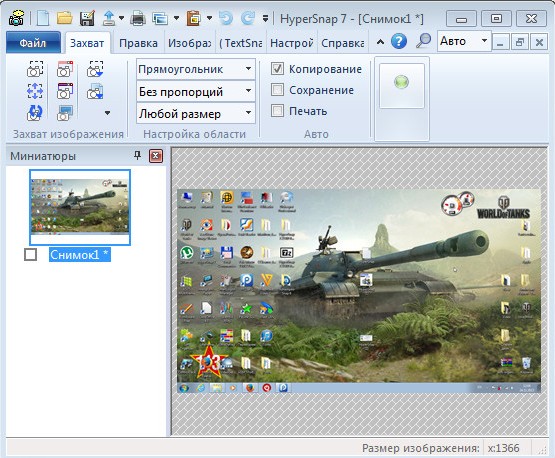
Task: Open the TextSnap ribbon tab
Action: coord(241,43)
